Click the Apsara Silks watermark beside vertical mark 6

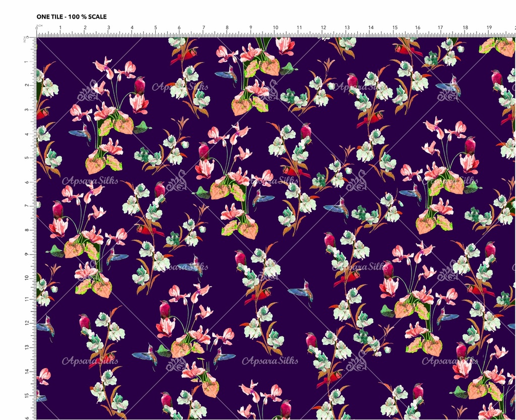(83, 181)
